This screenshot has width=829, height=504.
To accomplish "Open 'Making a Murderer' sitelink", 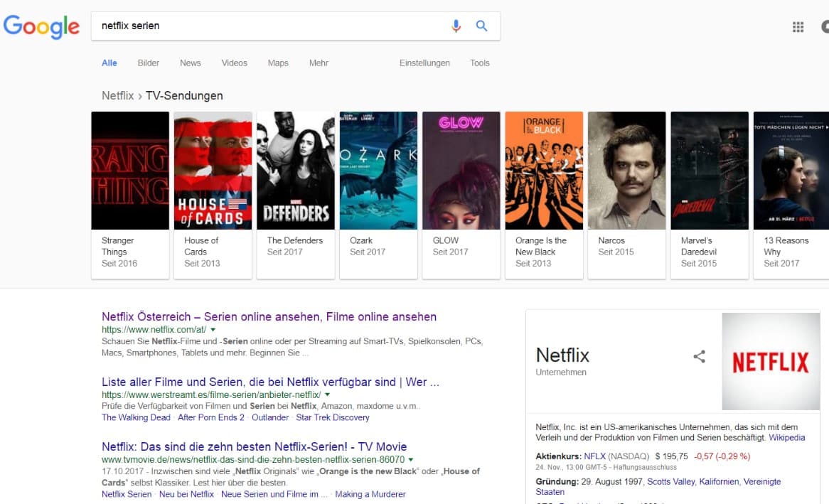I will [370, 494].
